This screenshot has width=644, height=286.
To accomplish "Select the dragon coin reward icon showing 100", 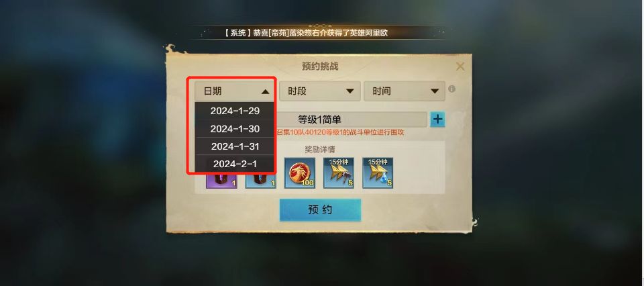I will (300, 173).
